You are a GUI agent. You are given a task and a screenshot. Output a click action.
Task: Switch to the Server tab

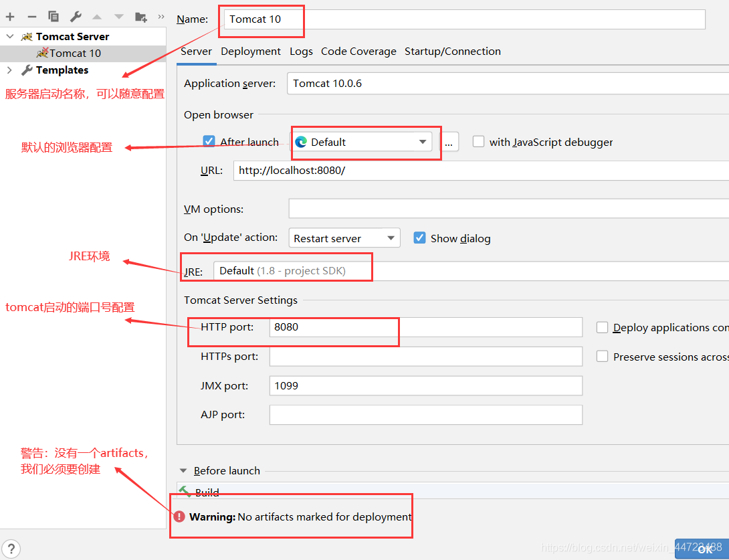tap(196, 51)
